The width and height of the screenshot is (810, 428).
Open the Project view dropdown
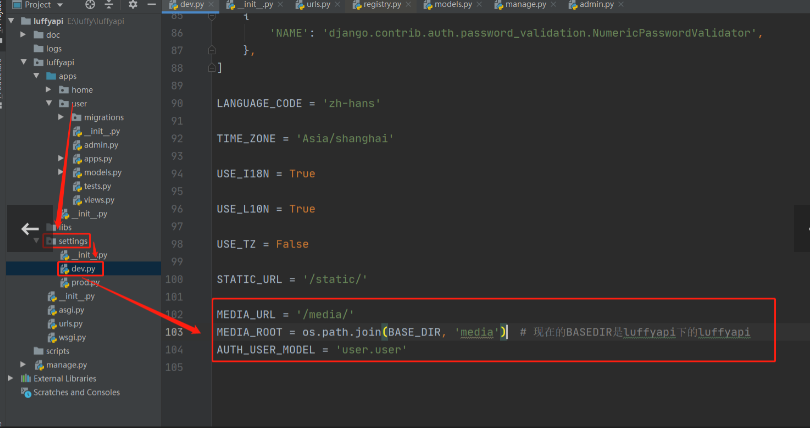point(60,5)
